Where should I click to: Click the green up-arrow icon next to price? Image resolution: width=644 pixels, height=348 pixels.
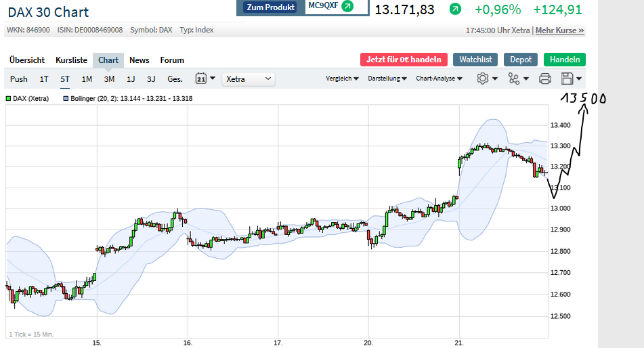point(455,9)
